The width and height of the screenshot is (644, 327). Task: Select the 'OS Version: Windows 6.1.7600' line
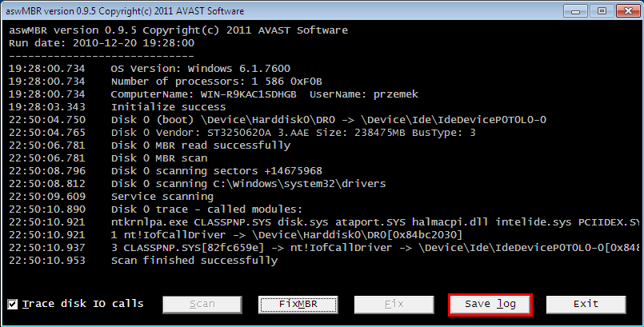150,69
